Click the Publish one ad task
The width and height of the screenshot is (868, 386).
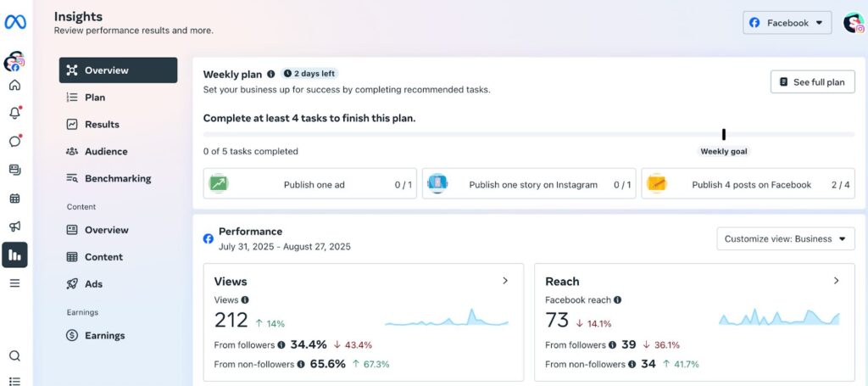pos(310,184)
